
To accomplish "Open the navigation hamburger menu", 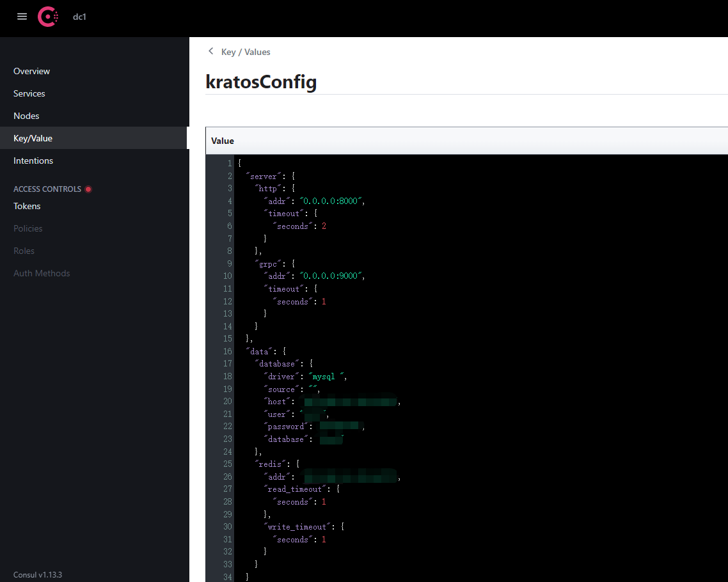I will [22, 17].
